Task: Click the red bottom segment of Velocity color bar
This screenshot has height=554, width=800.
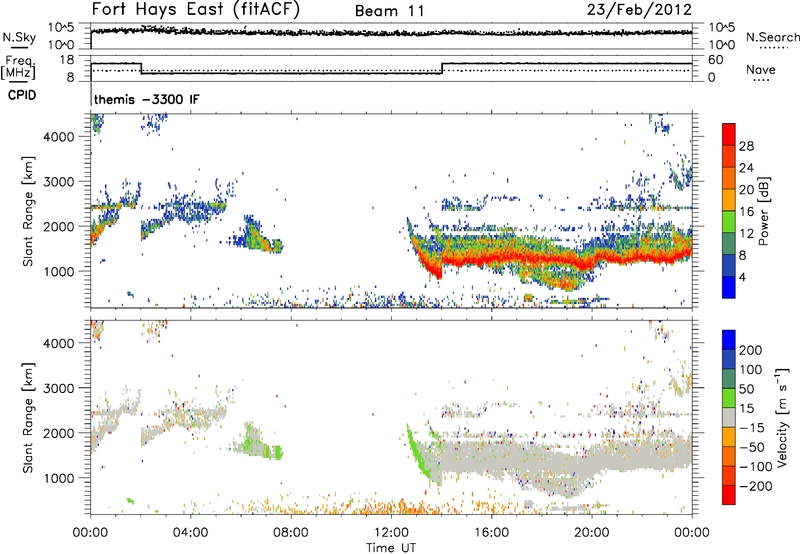Action: coord(729,495)
